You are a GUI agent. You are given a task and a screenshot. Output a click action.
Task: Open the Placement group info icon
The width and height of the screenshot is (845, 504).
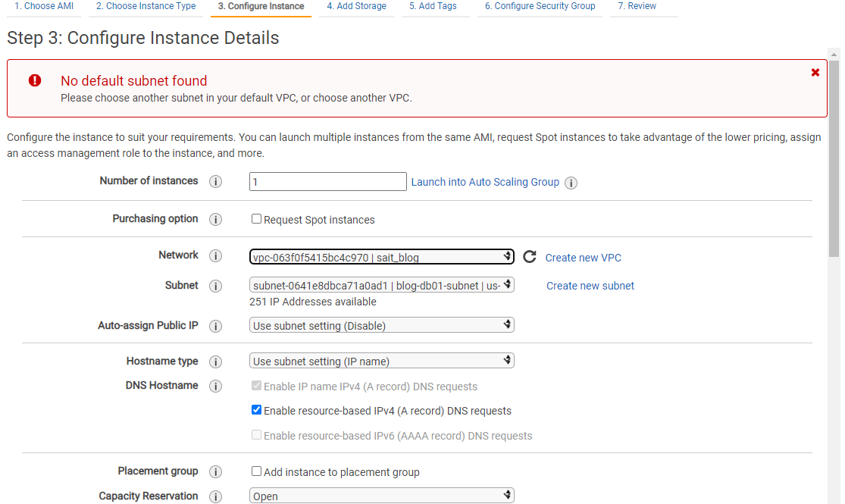[215, 472]
